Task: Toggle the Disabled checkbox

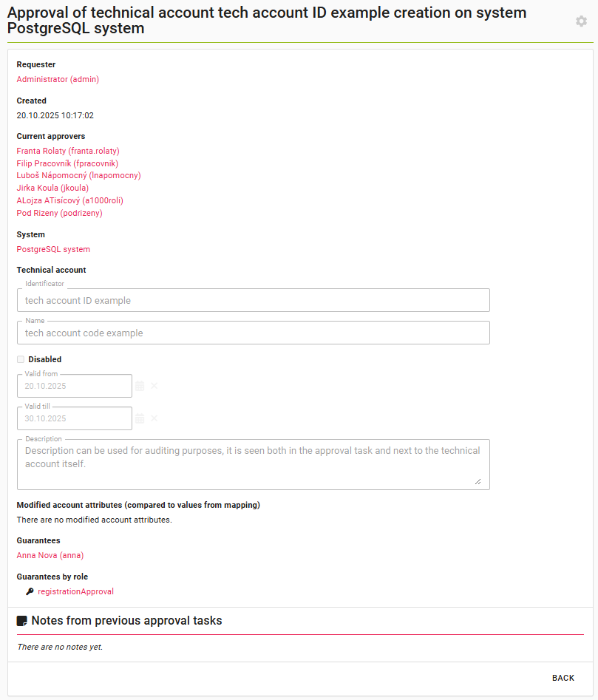Action: (21, 359)
